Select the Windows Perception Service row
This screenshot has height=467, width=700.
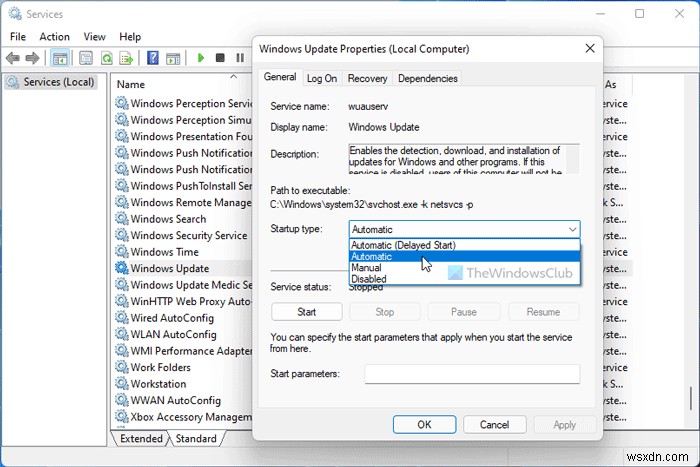coord(183,103)
